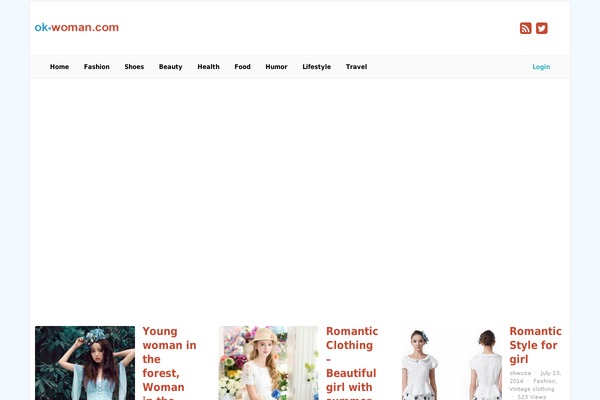Open the Travel menu section
This screenshot has width=600, height=400.
coord(357,67)
